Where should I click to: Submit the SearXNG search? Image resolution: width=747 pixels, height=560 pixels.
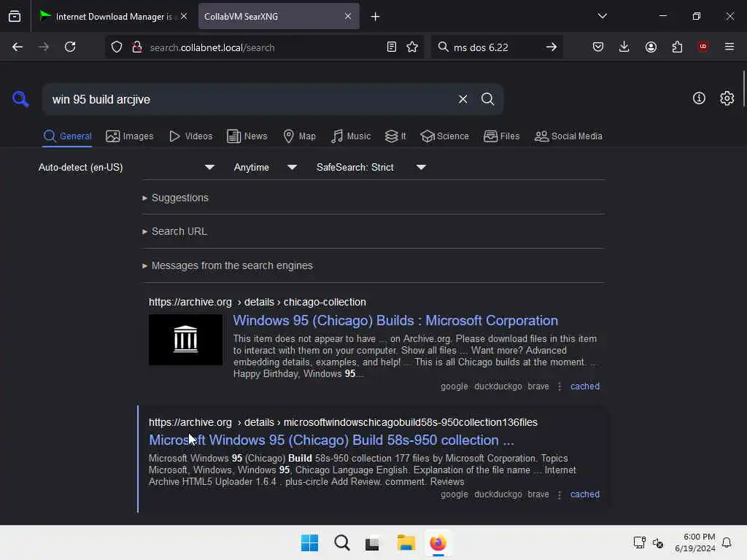click(x=487, y=99)
